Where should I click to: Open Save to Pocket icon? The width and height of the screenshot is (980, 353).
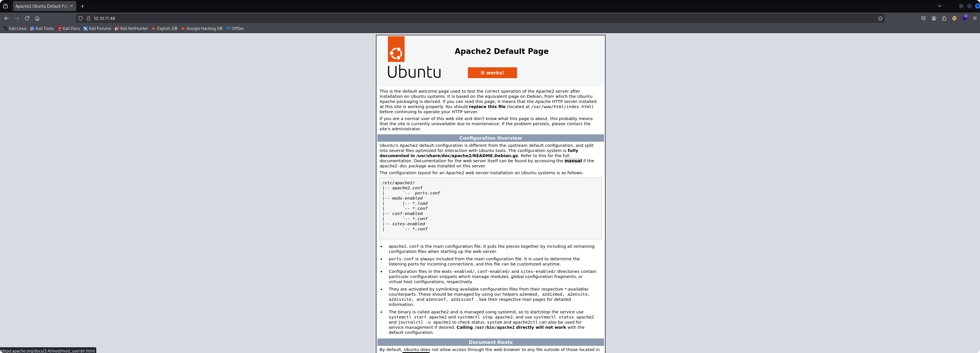923,18
